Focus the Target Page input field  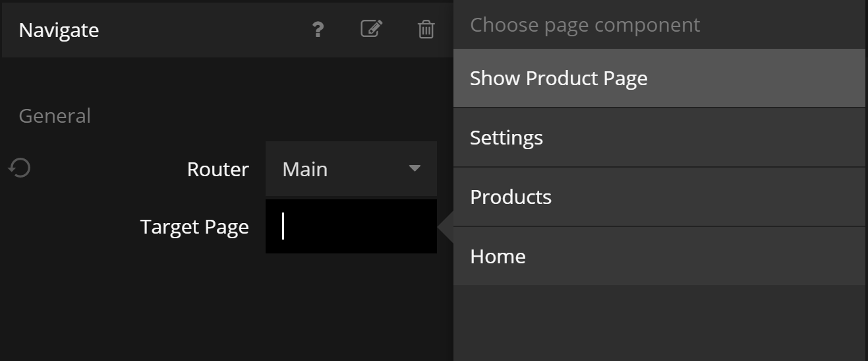pyautogui.click(x=351, y=226)
